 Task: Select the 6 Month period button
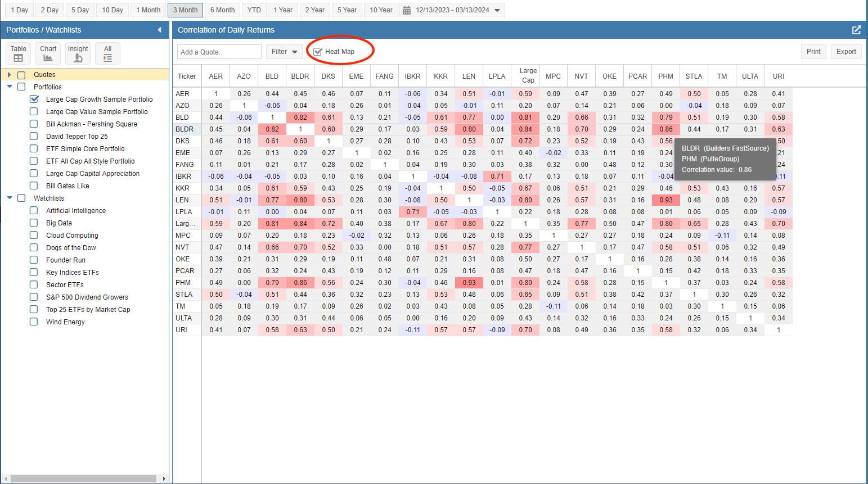[223, 10]
